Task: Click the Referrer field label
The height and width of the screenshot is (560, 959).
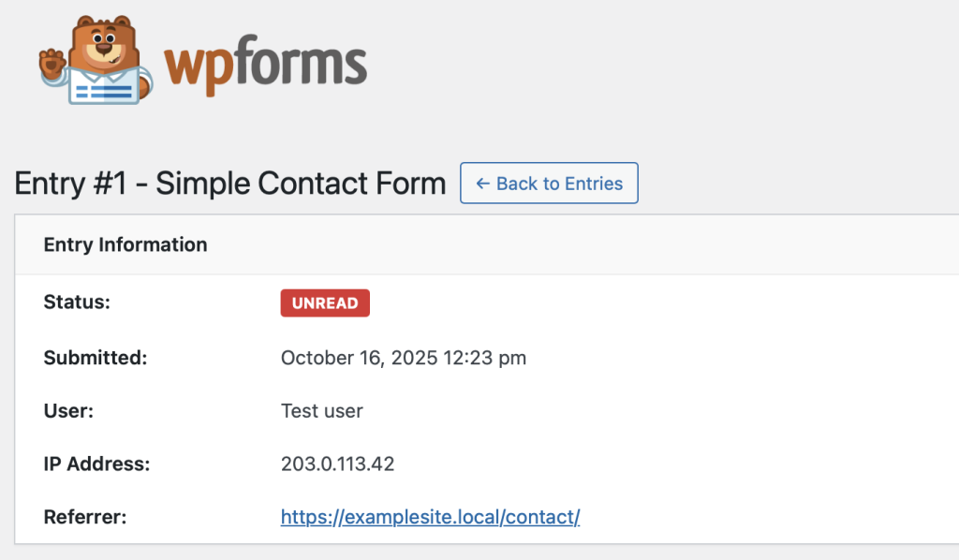Action: point(83,516)
